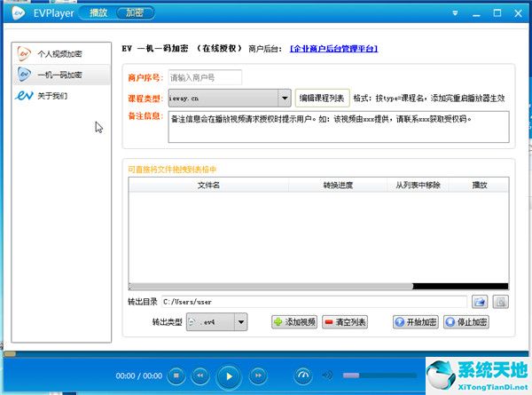The width and height of the screenshot is (532, 395).
Task: Open the playback speed gauge icon
Action: (x=303, y=375)
